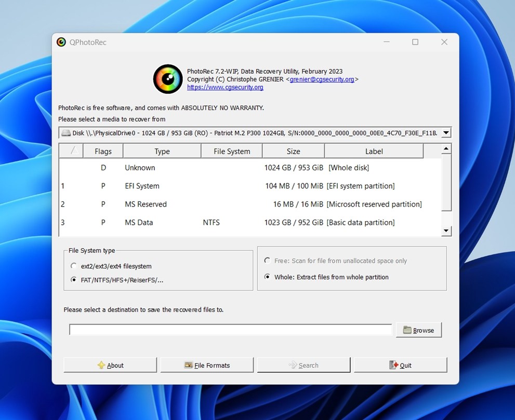Click the destination path input field
This screenshot has width=515, height=420.
231,330
